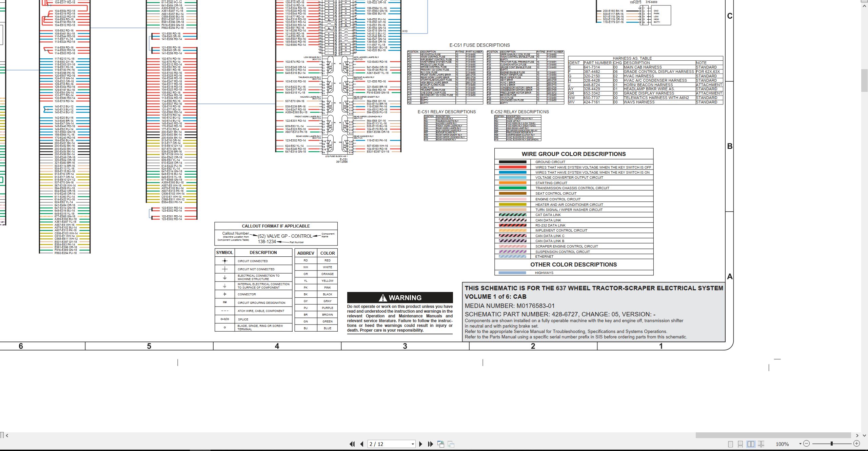Click the SPLICE symbol in legend
This screenshot has height=451, width=868.
224,319
